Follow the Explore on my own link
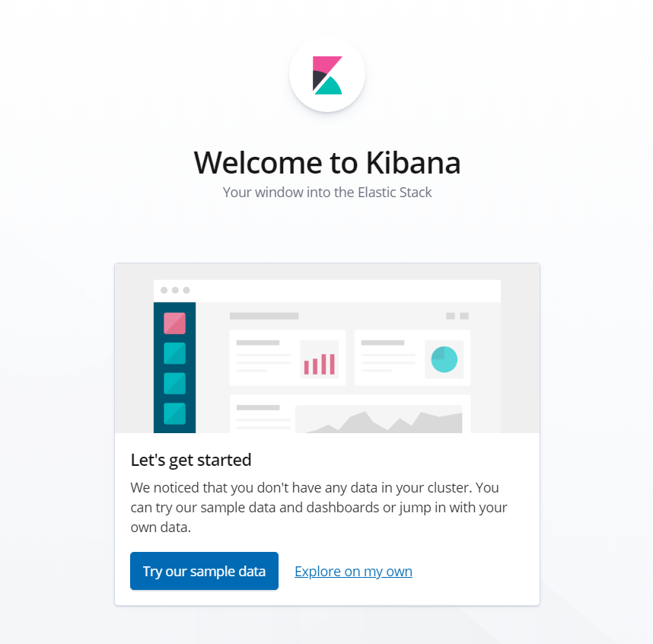 [x=353, y=571]
